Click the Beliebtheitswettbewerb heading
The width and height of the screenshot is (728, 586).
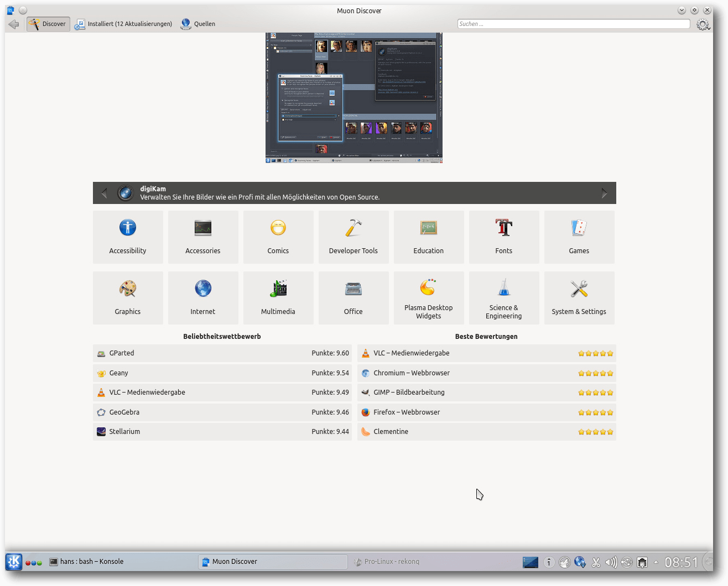click(x=222, y=336)
